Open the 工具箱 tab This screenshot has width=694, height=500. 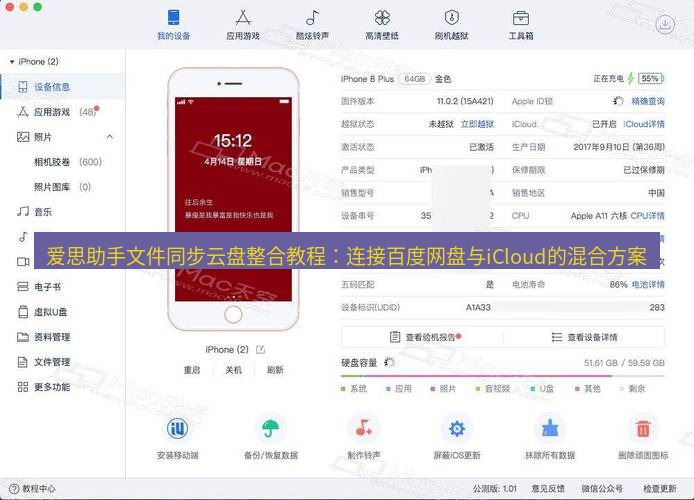tap(520, 25)
